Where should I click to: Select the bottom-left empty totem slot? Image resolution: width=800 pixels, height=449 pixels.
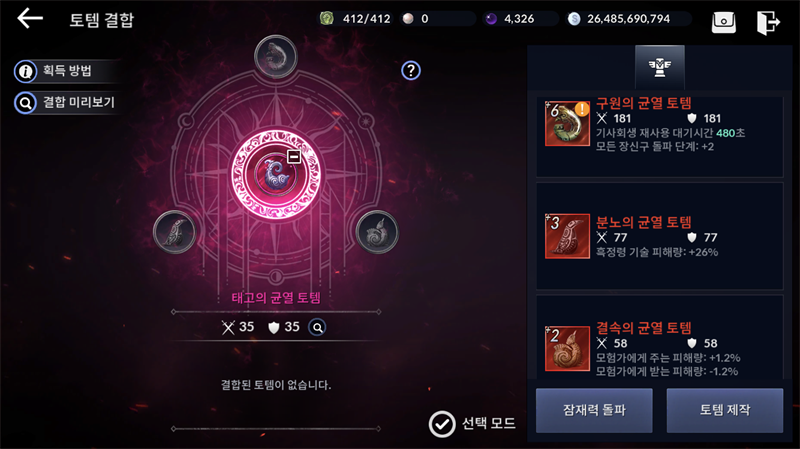click(174, 232)
